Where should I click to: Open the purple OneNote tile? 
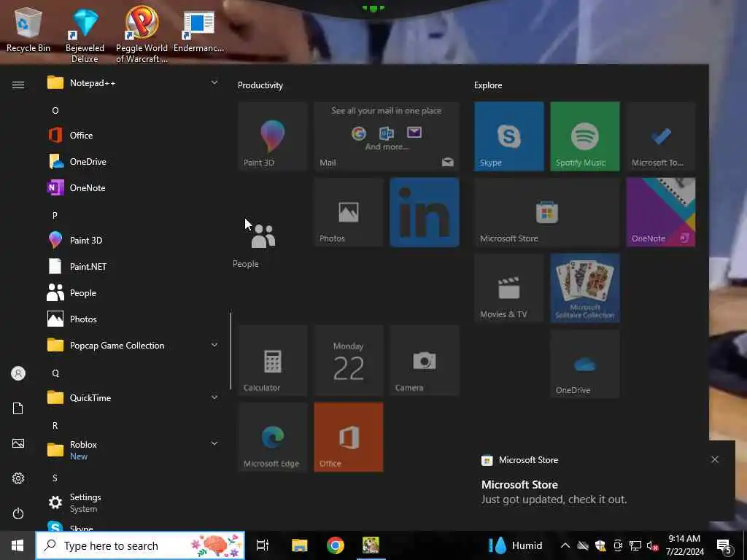tap(661, 212)
